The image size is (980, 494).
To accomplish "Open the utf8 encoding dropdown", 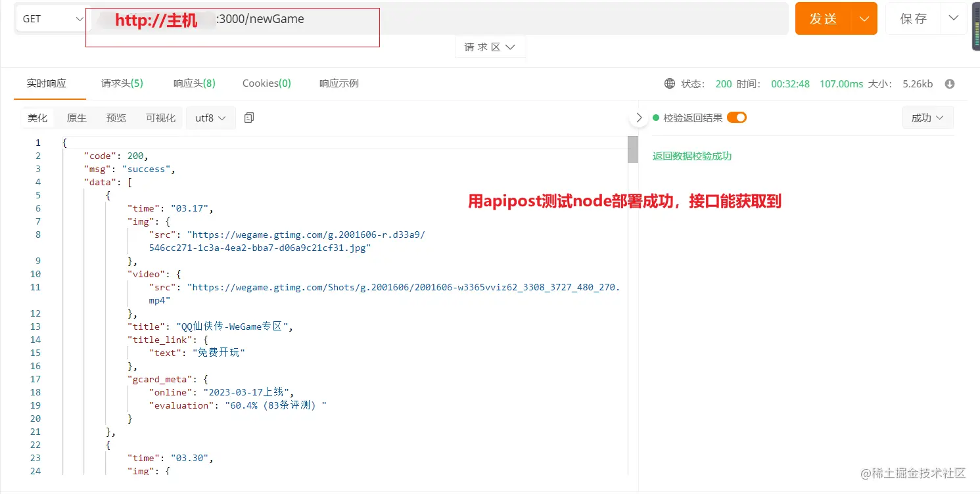I will click(210, 118).
